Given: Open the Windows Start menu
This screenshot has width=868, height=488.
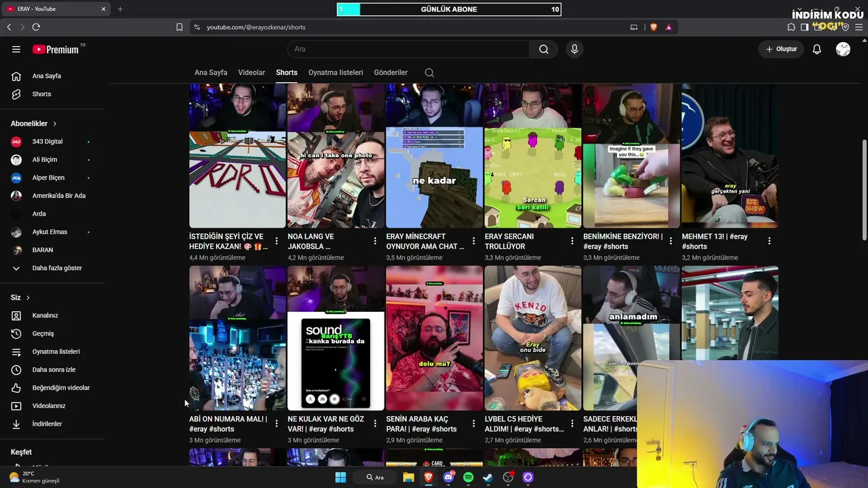Looking at the screenshot, I should tap(340, 477).
